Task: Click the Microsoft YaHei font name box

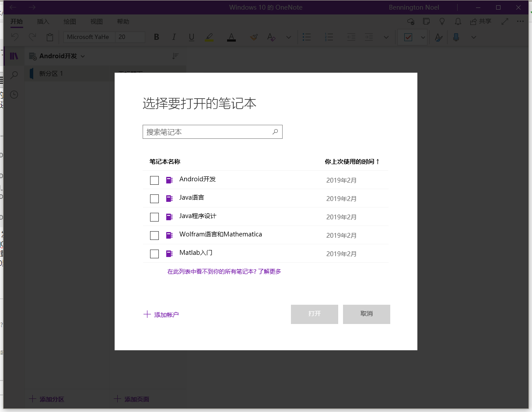Action: [x=89, y=37]
